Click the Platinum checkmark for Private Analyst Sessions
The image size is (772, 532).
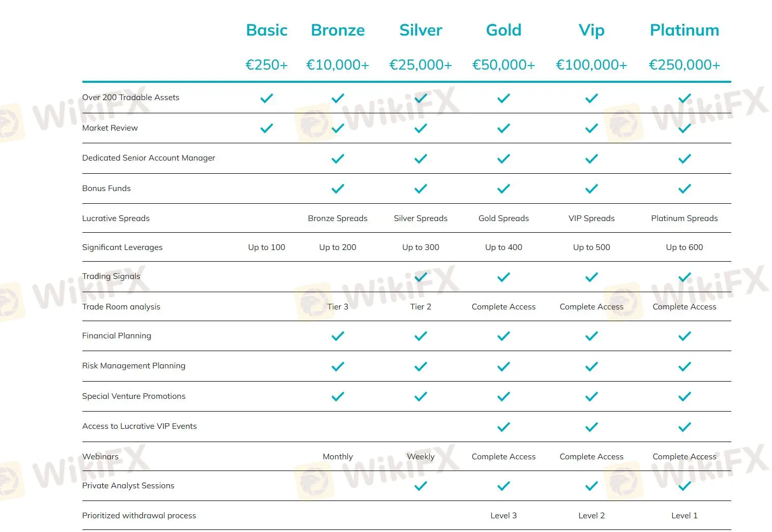pyautogui.click(x=685, y=486)
